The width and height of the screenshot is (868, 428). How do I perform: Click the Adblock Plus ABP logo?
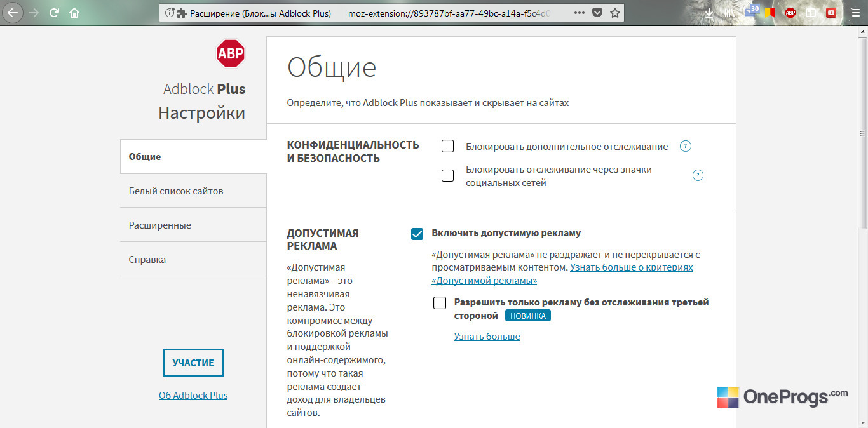coord(230,54)
